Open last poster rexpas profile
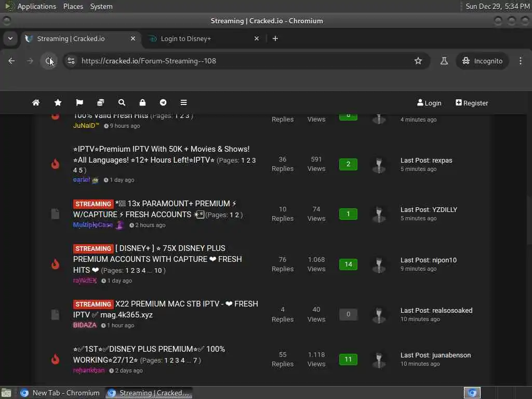 pos(442,160)
